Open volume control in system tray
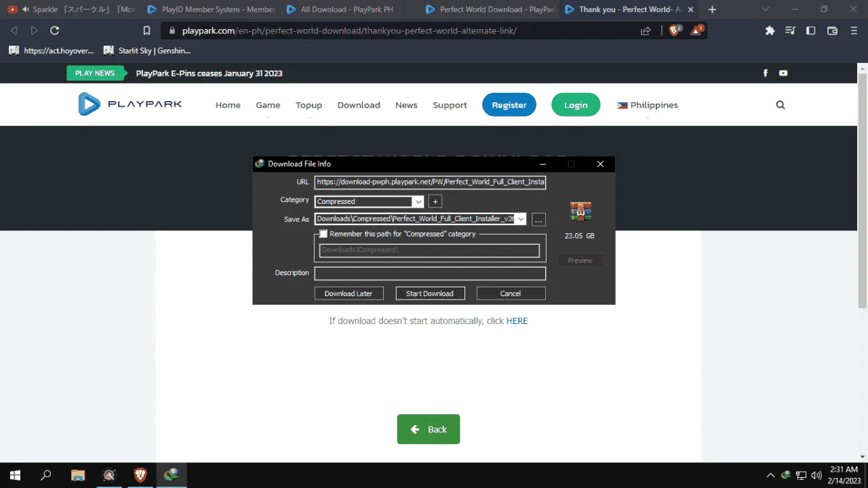The image size is (868, 488). pos(816,475)
